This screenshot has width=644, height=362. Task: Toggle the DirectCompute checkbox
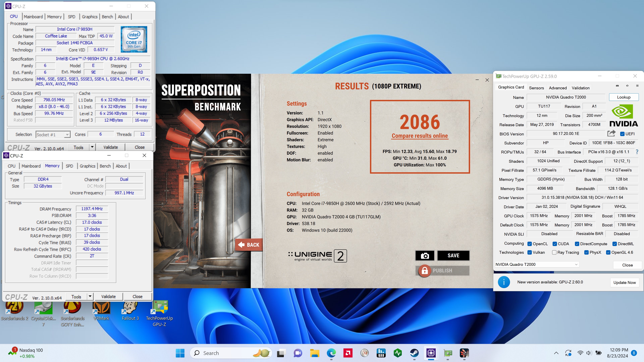click(577, 244)
